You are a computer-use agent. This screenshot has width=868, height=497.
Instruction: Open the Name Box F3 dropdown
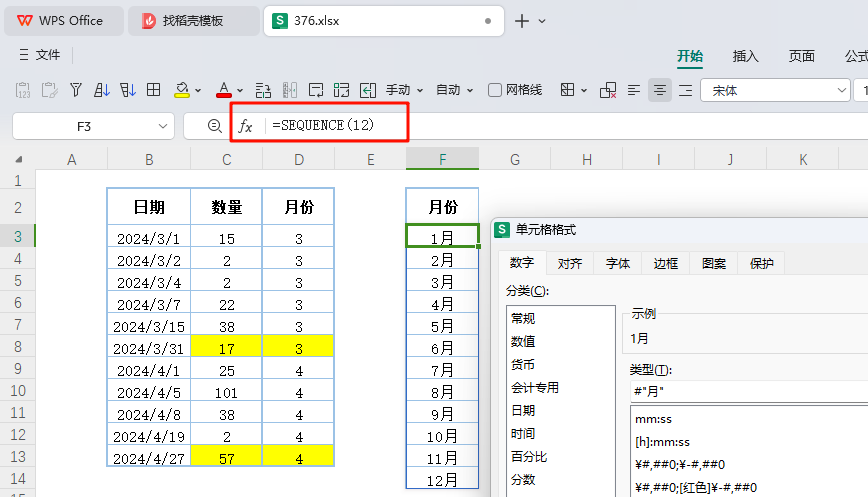(163, 126)
